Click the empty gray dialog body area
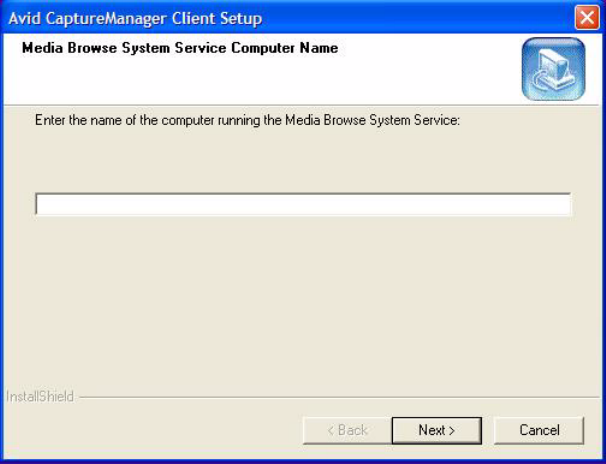 click(300, 300)
